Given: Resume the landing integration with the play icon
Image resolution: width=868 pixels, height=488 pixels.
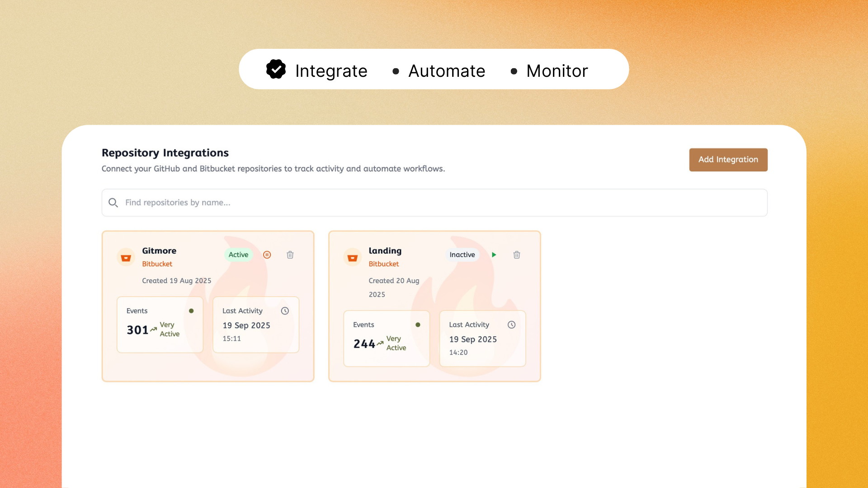Looking at the screenshot, I should point(494,254).
